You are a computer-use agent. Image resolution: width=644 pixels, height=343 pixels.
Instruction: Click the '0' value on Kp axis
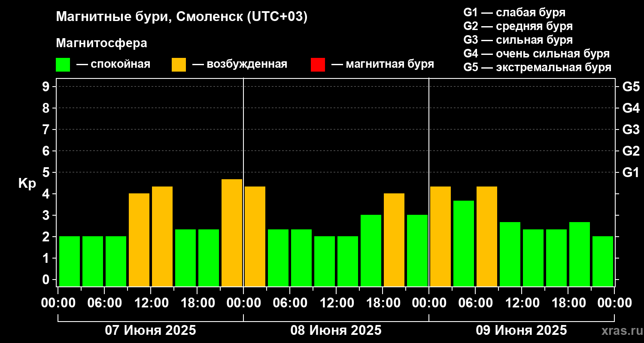46,280
